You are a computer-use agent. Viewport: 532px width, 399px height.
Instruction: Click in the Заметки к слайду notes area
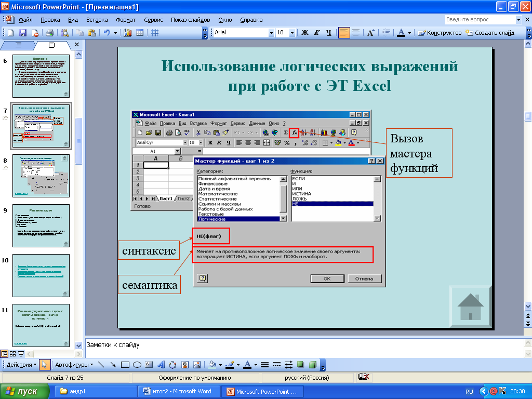pyautogui.click(x=303, y=348)
